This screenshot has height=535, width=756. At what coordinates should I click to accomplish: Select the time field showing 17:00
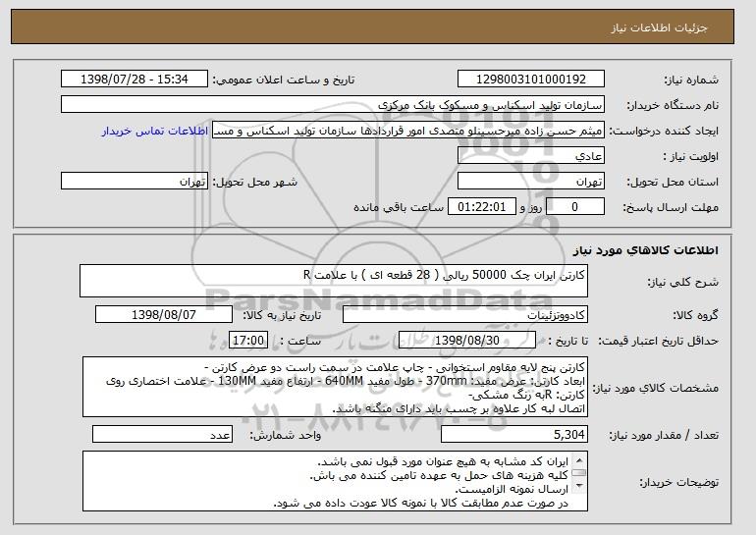[248, 341]
